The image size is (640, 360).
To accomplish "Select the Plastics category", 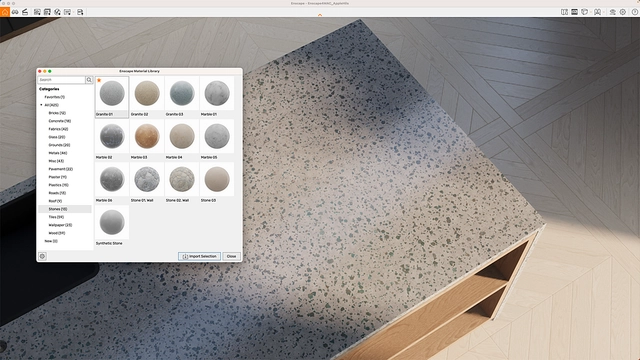I will 58,185.
